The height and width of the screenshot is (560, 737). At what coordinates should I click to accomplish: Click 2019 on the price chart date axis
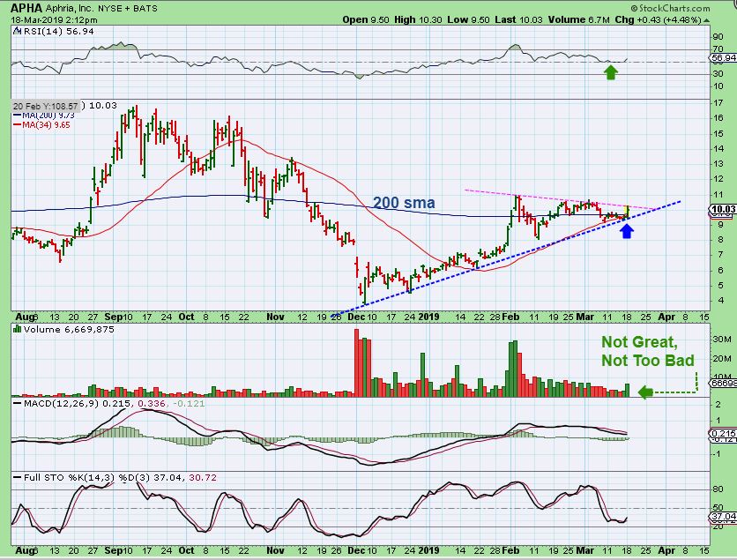coord(428,317)
